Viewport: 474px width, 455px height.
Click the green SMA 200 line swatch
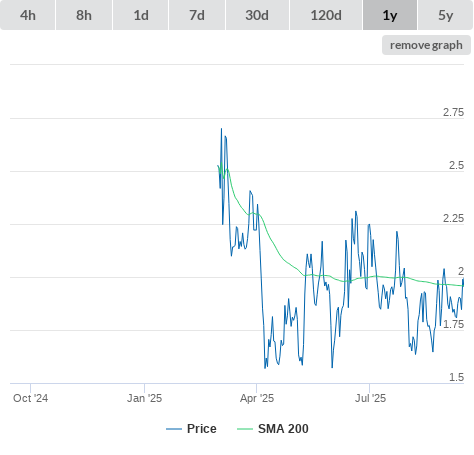245,429
